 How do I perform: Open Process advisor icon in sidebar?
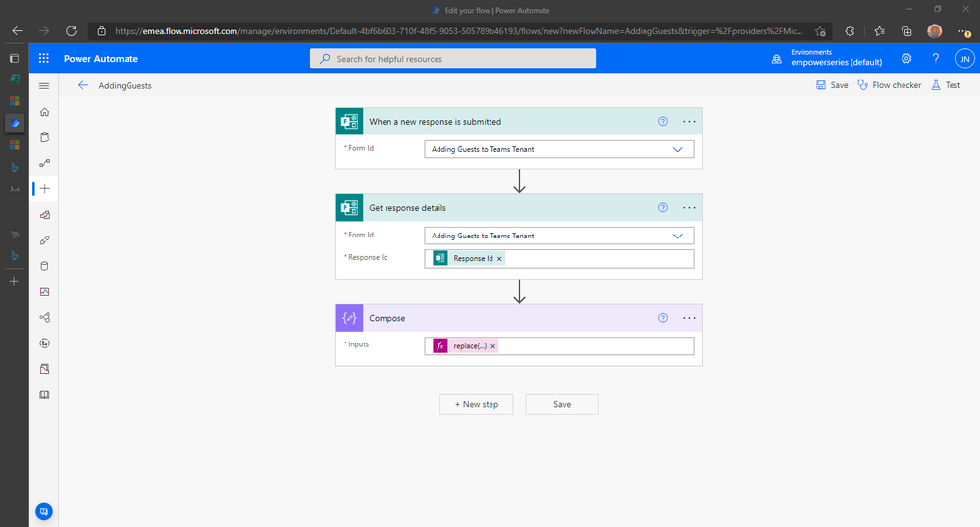[44, 343]
